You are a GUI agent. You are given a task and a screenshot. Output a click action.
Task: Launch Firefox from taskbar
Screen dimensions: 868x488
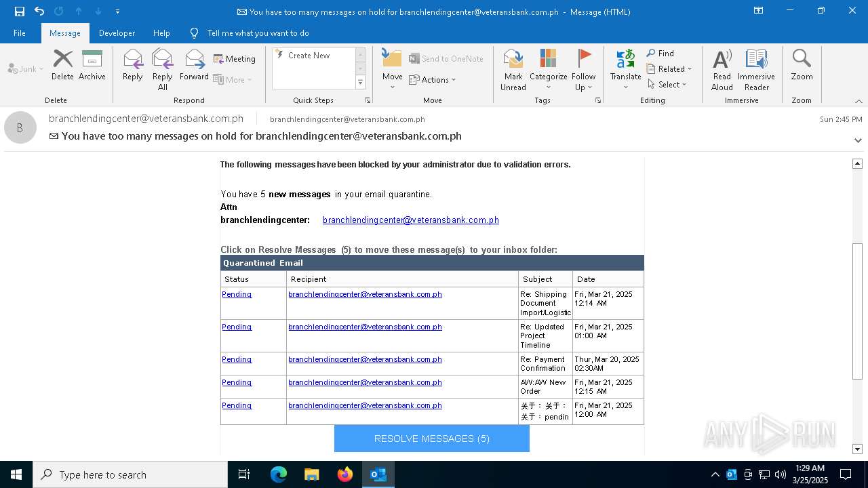(345, 474)
